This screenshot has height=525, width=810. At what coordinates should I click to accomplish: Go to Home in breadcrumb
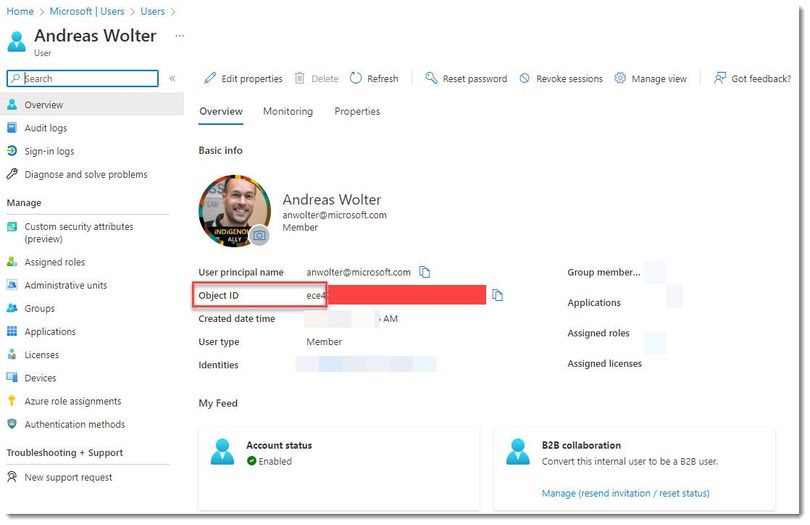point(20,11)
